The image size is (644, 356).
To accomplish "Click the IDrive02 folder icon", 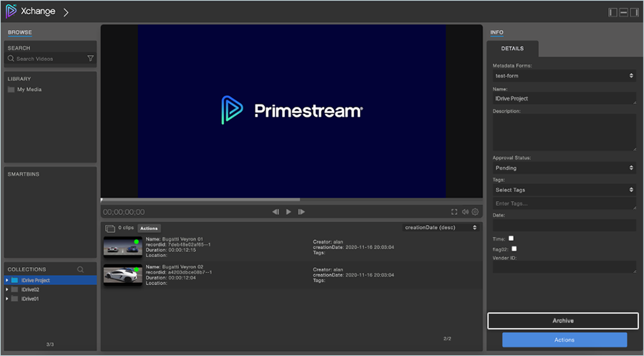I will pos(15,289).
